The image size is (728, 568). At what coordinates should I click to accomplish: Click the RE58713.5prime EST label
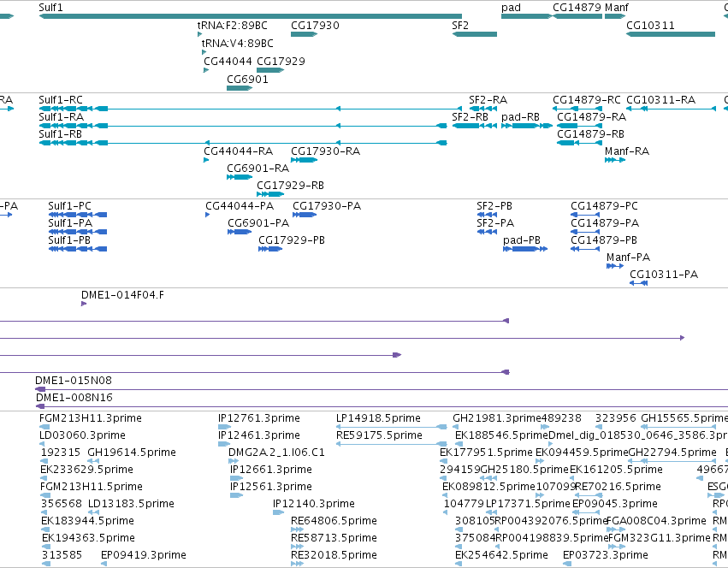[x=334, y=538]
